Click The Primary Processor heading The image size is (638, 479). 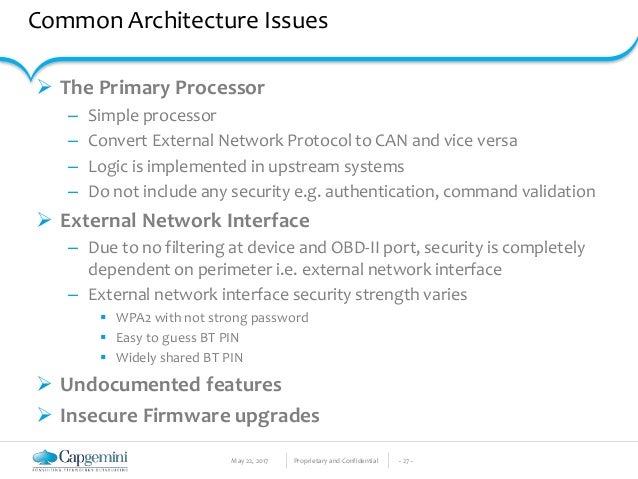(162, 87)
